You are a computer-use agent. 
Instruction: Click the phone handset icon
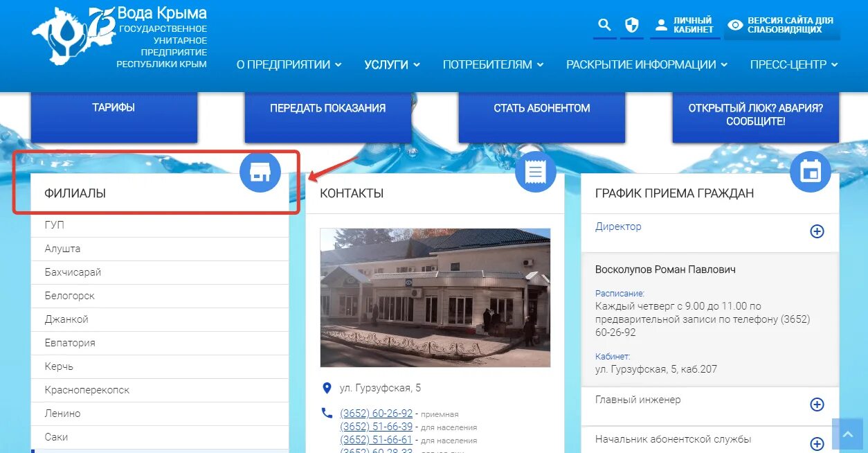coord(327,413)
